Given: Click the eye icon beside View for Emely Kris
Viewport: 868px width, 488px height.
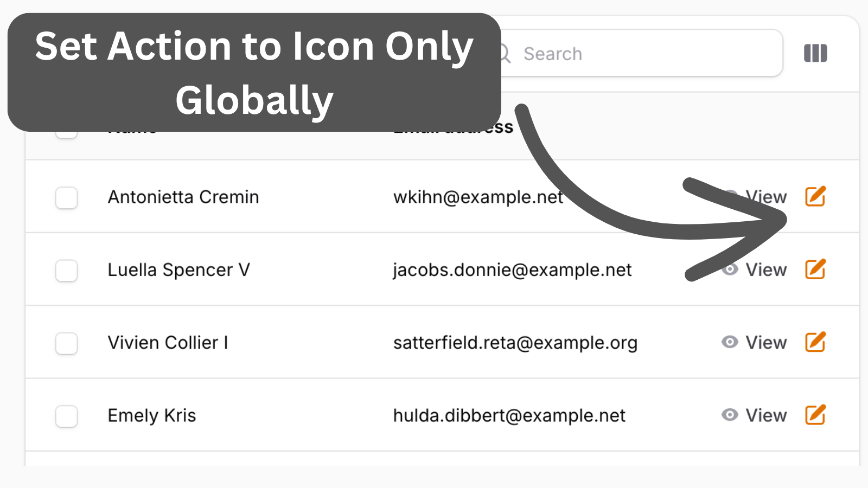Looking at the screenshot, I should (x=730, y=415).
